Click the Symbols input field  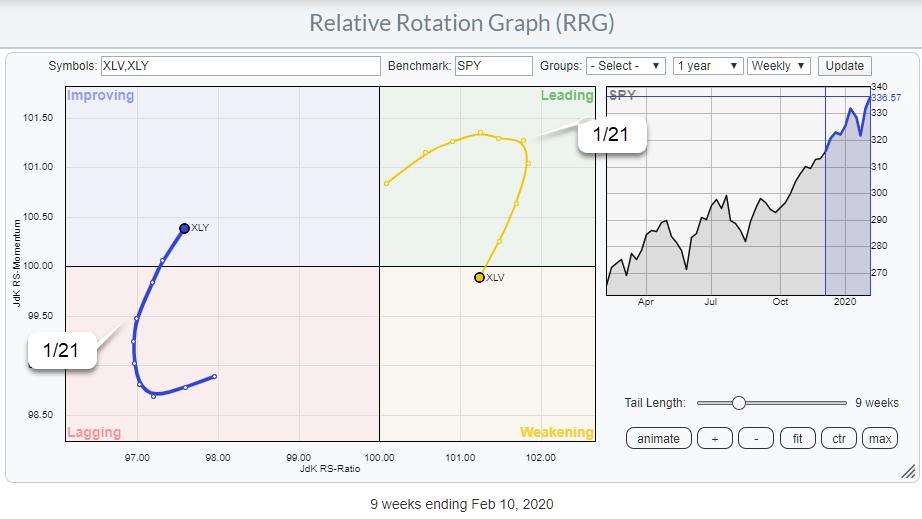pyautogui.click(x=240, y=66)
